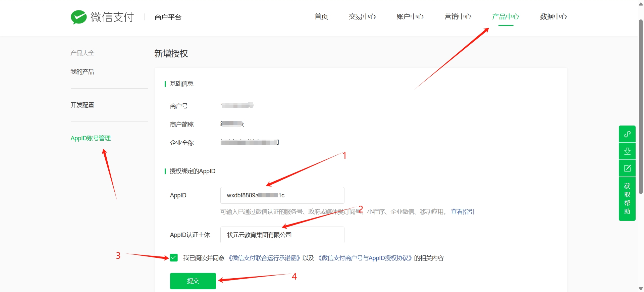
Task: Open 微信支付商户号与AppID授权协议 link
Action: click(365, 258)
